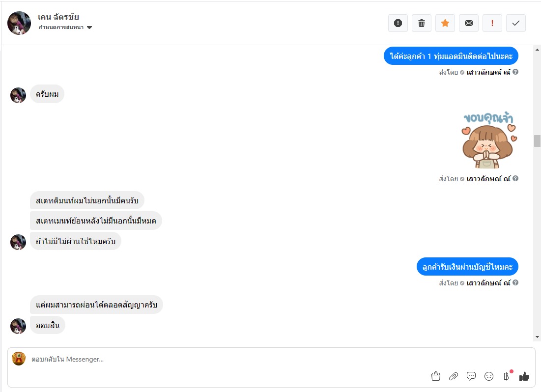The width and height of the screenshot is (541, 392).
Task: Open the emoji picker smiley icon
Action: 488,376
